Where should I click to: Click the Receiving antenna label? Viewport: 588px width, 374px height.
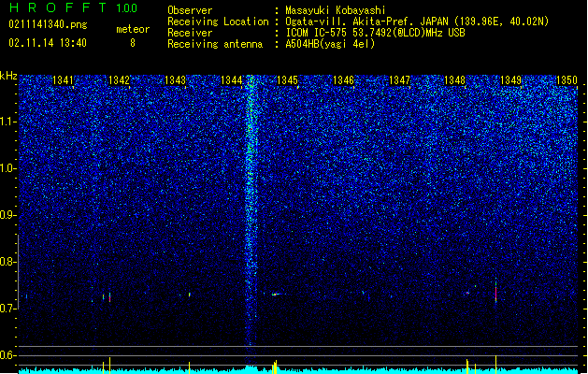(215, 44)
